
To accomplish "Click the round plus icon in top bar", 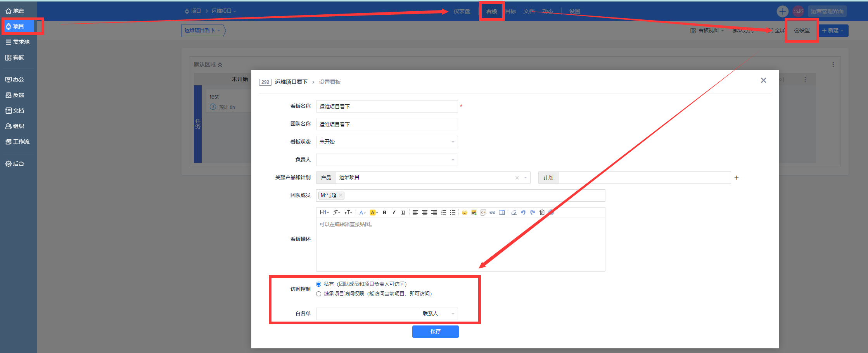I will tap(782, 11).
